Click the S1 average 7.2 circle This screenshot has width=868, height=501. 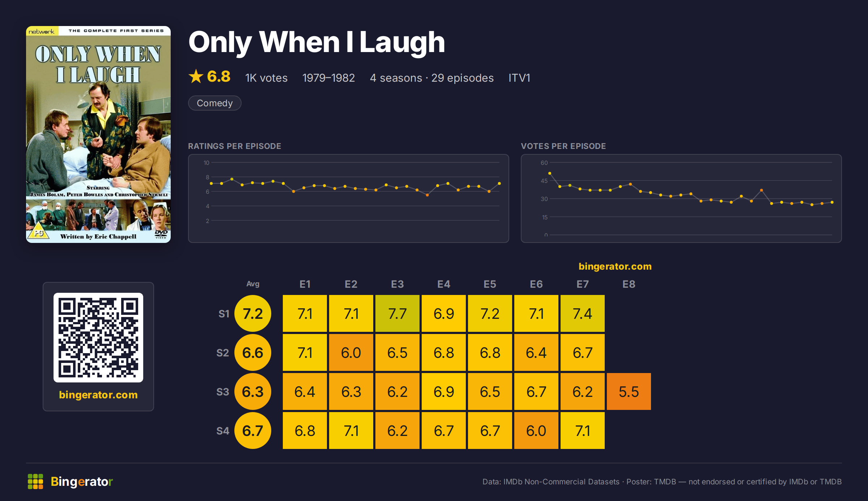pos(253,313)
